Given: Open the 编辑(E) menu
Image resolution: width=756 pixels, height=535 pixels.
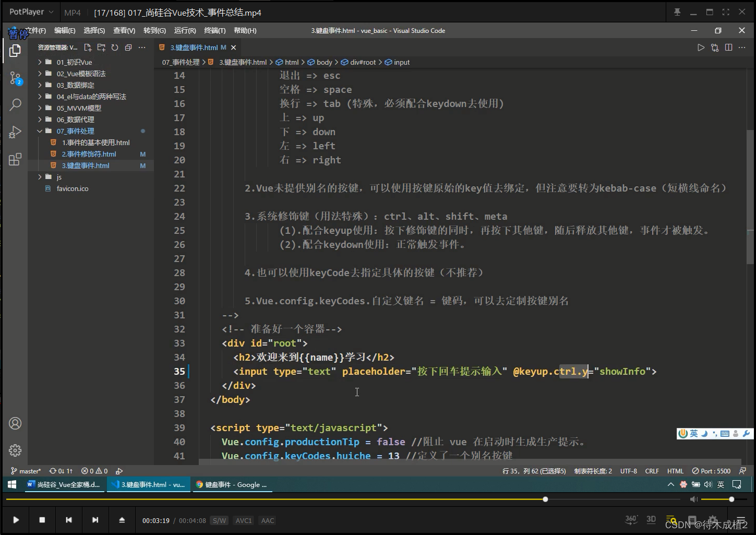Looking at the screenshot, I should pyautogui.click(x=65, y=31).
